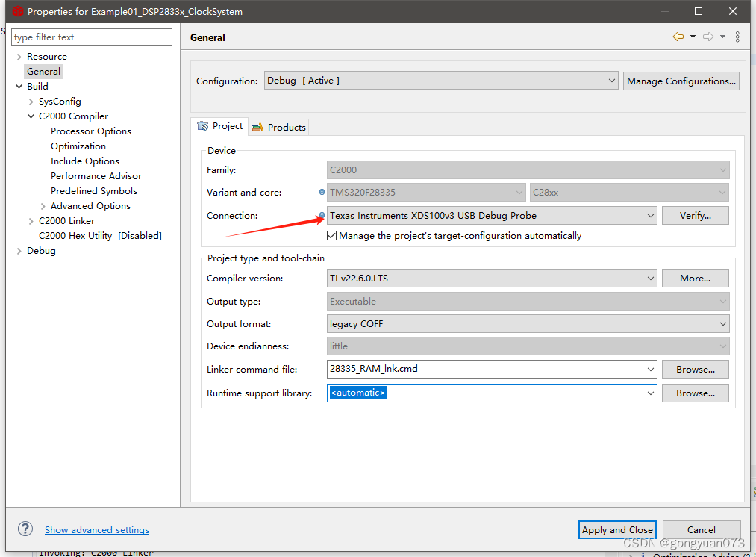Select C2000 Hex Utility [Disabled] item
This screenshot has height=557, width=756.
click(x=100, y=236)
